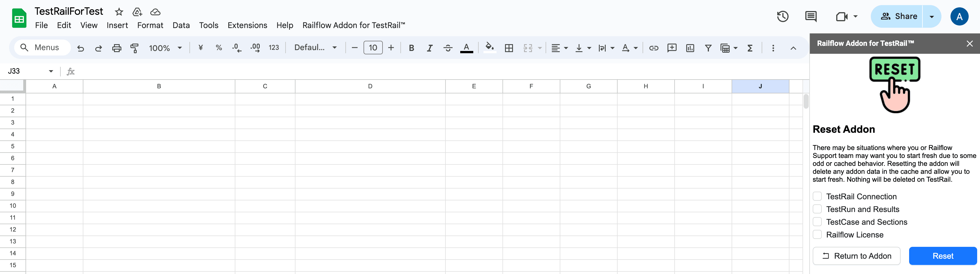Collapse the menus with the up chevron
This screenshot has width=980, height=274.
pyautogui.click(x=793, y=48)
